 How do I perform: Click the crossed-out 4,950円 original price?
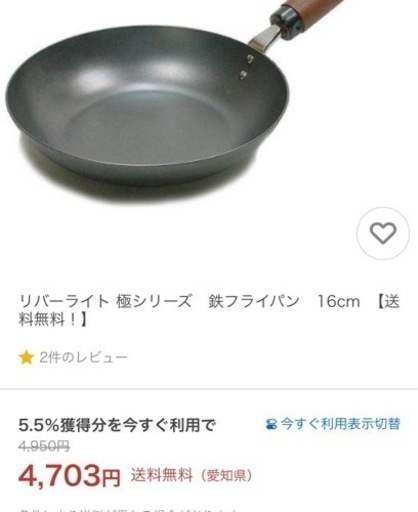tap(44, 446)
